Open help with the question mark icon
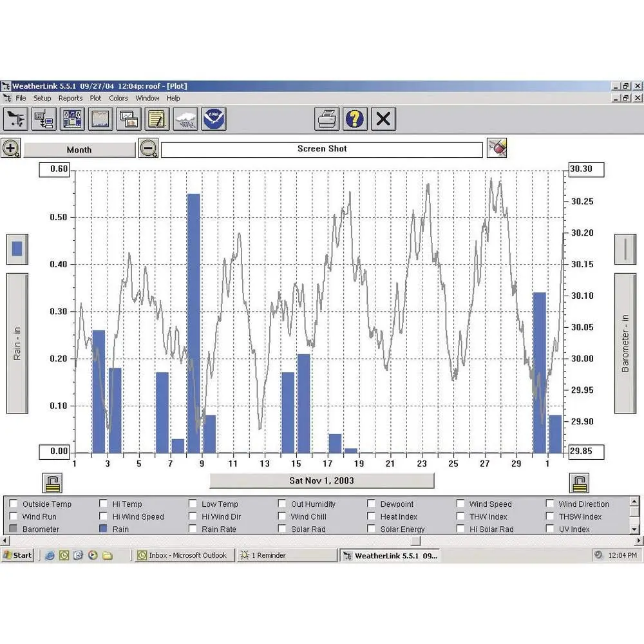This screenshot has height=644, width=644. (355, 119)
